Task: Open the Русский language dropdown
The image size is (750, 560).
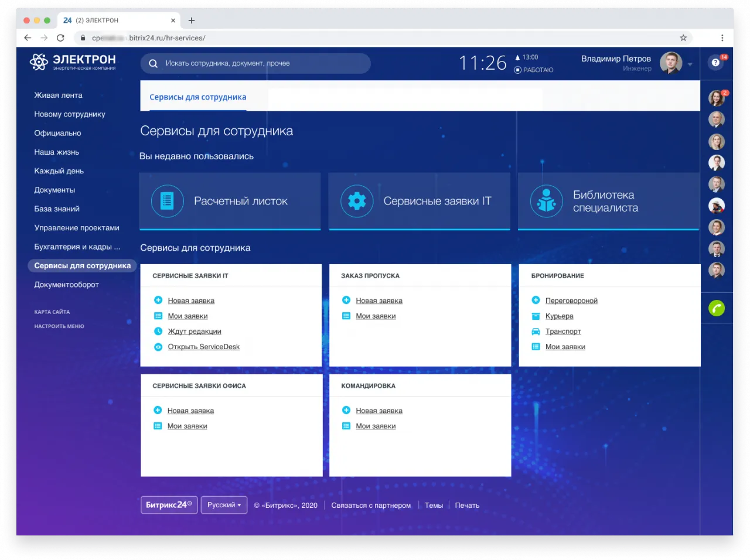Action: click(x=224, y=505)
